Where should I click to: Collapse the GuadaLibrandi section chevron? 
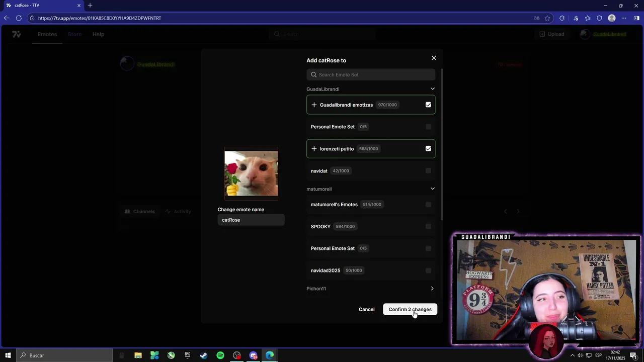432,89
